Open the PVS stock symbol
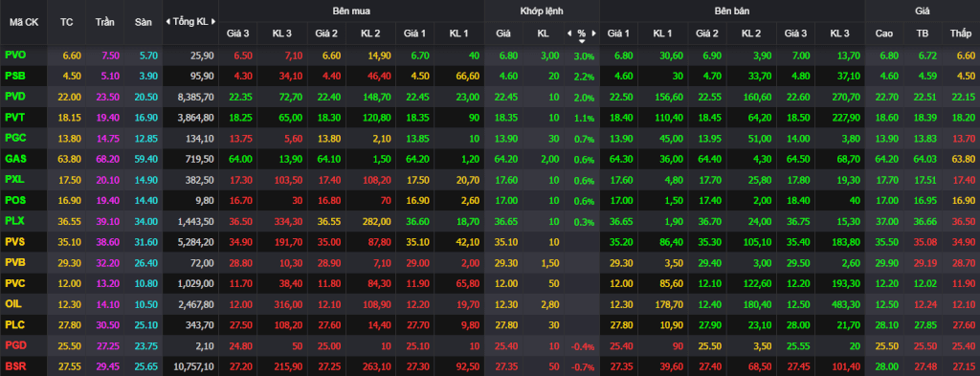Viewport: 980px width, 376px height. [x=15, y=242]
